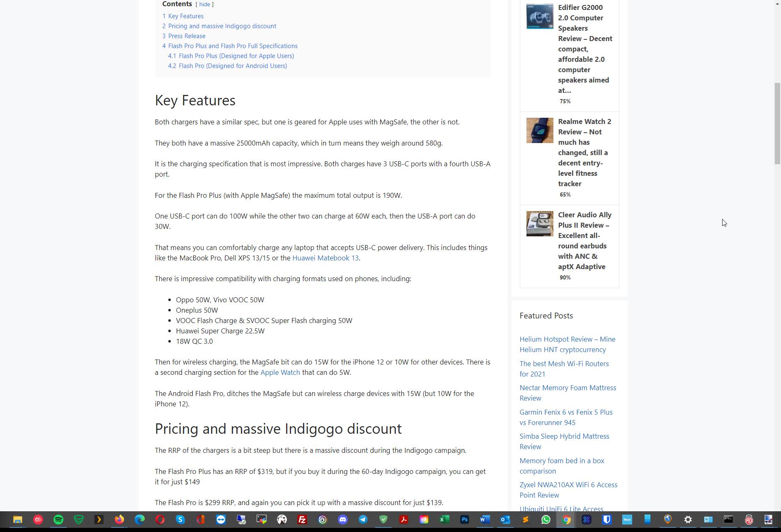
Task: Open the Huawei Matebook 13 link
Action: click(325, 258)
